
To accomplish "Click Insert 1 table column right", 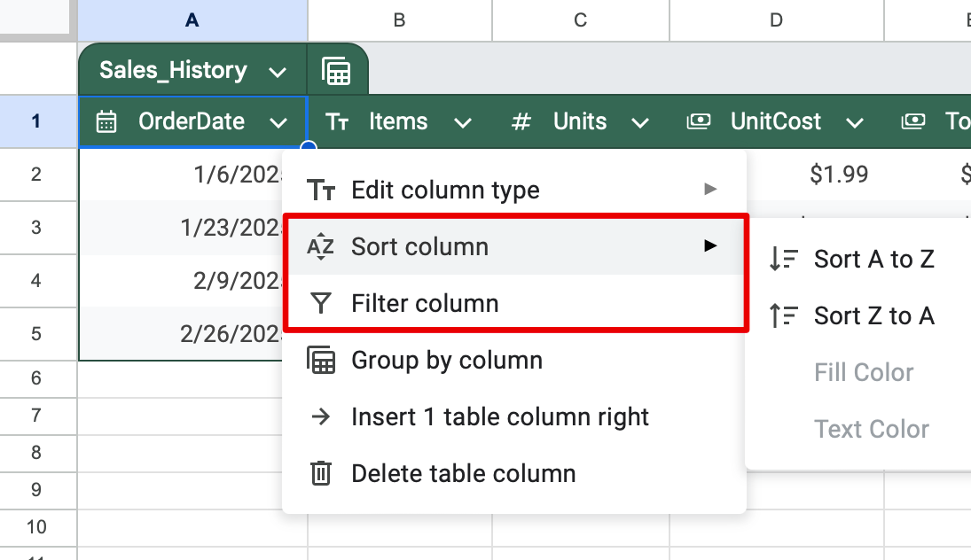I will tap(499, 416).
